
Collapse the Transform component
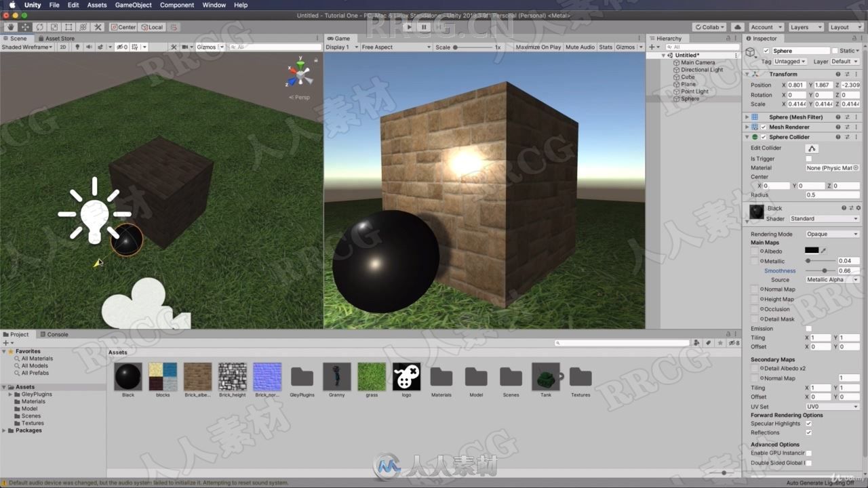(747, 74)
